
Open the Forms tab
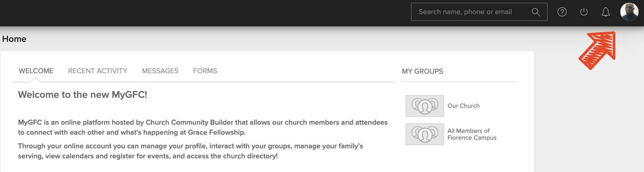[205, 71]
